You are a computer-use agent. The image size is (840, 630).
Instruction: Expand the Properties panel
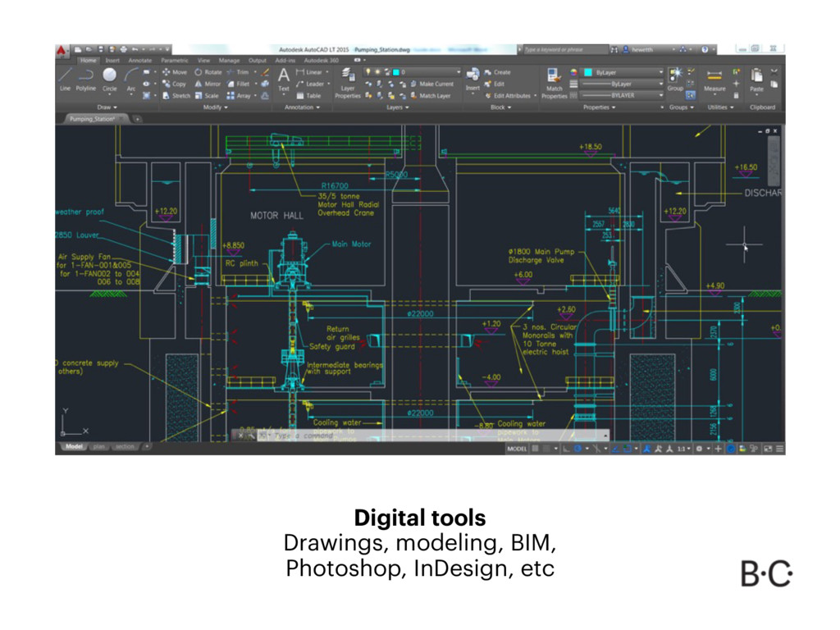pyautogui.click(x=599, y=107)
